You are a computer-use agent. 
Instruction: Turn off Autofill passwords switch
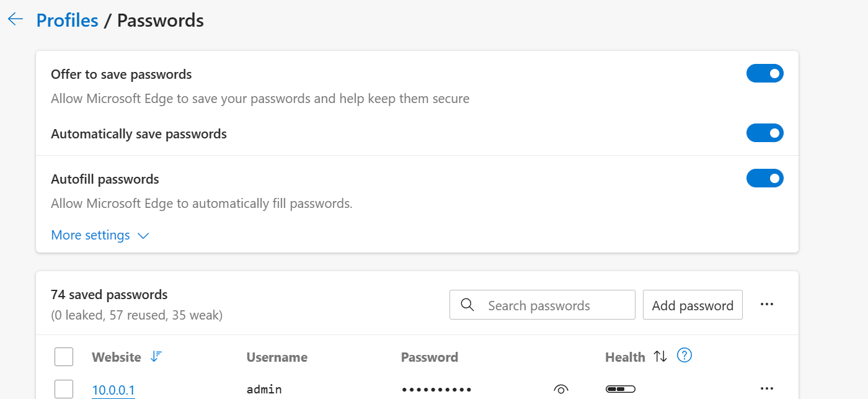pos(765,179)
